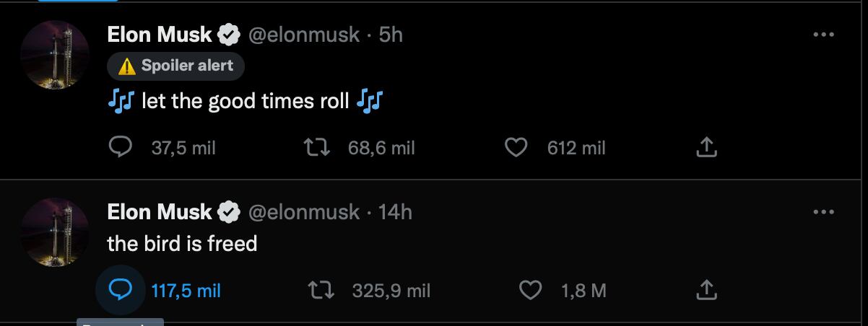The width and height of the screenshot is (868, 326).
Task: Open Elon Musk profile from the second tweet name
Action: tap(159, 212)
